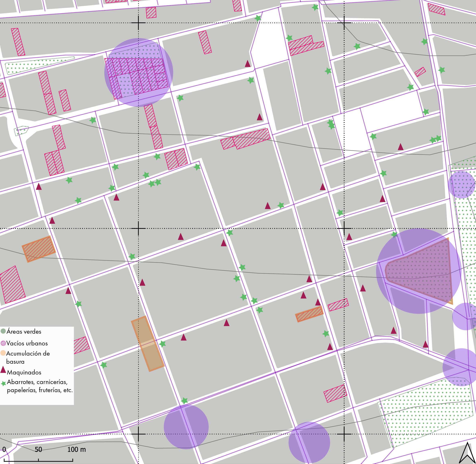Click the "Maquinados" legend text
Screen dimensions: 476x464
24,372
